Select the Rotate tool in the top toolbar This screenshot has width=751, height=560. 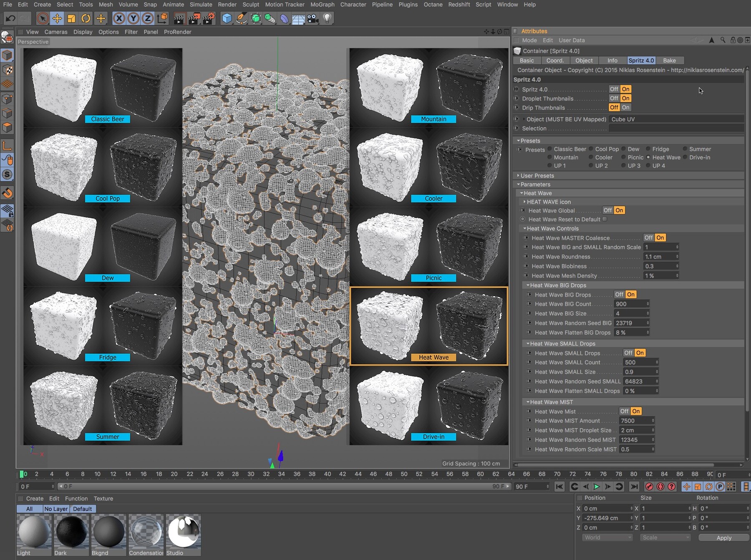point(86,18)
